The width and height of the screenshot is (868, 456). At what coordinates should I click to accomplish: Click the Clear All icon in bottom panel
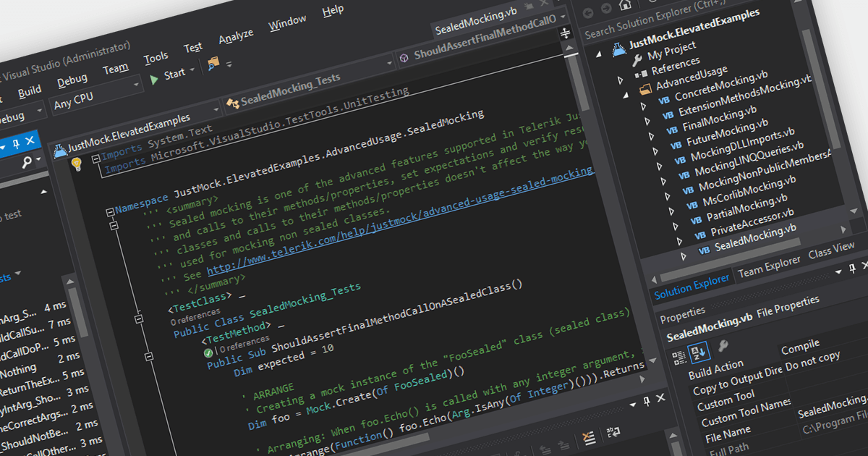pyautogui.click(x=590, y=437)
